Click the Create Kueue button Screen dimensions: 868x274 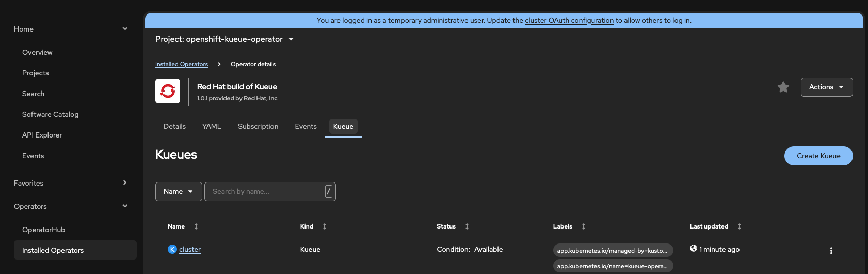coord(818,156)
